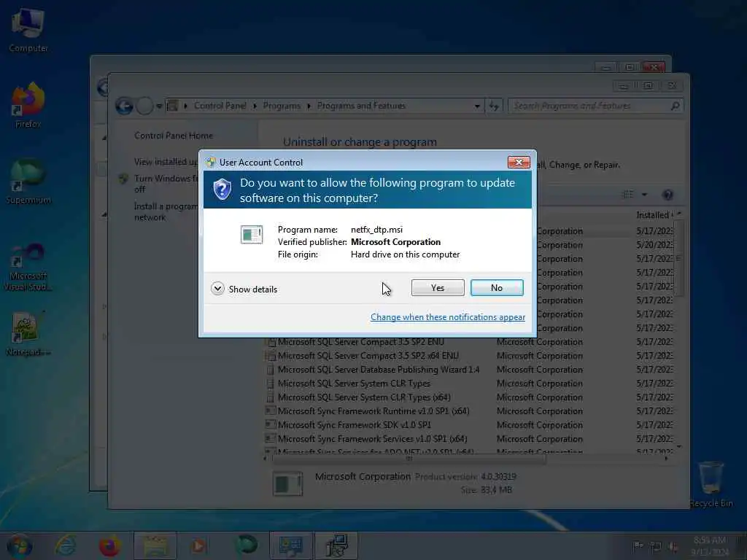Click network icon in system tray

tap(656, 547)
